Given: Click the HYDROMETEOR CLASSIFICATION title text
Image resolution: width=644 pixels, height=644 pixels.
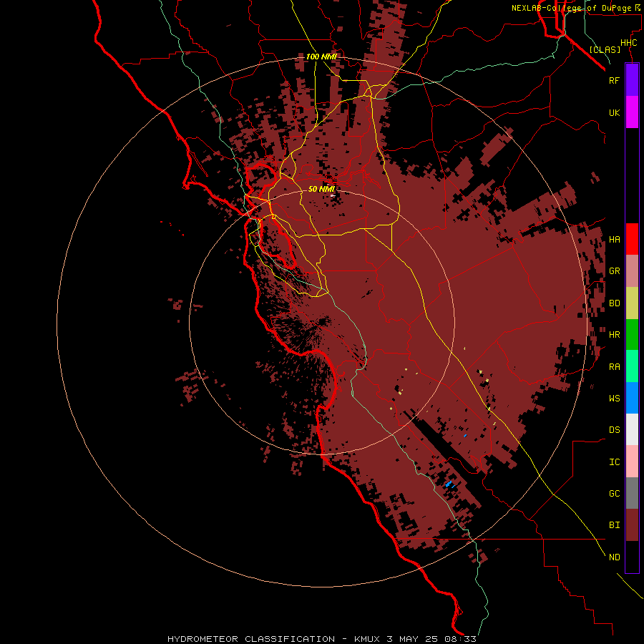Looking at the screenshot, I should pos(251,639).
